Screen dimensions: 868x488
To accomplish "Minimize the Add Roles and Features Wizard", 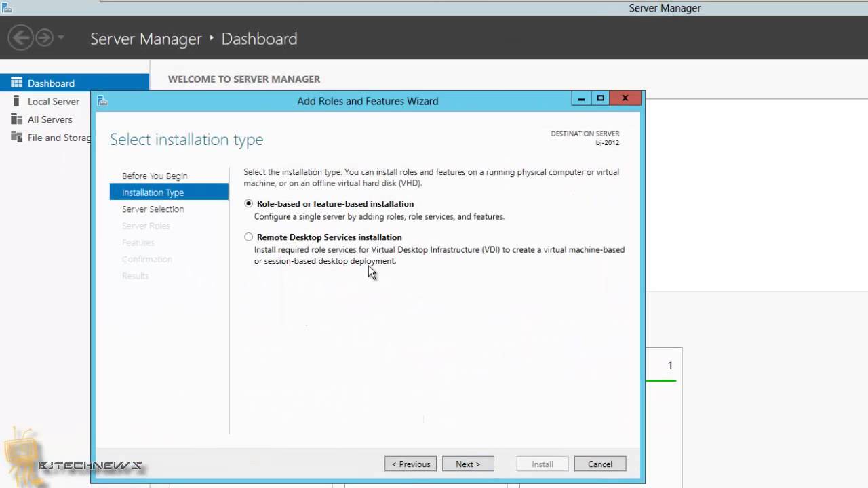I will (581, 99).
